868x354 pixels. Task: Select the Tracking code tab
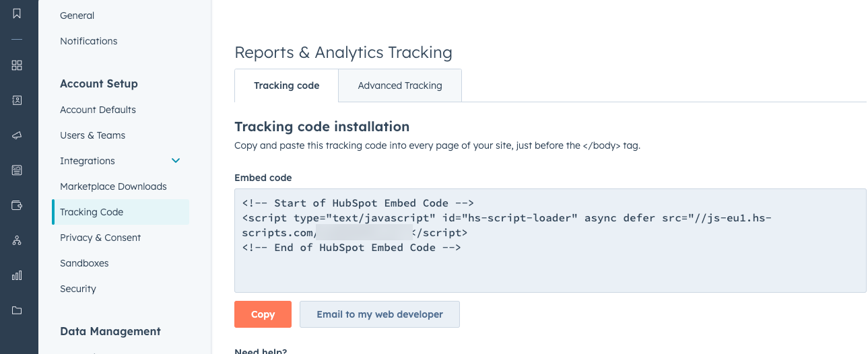pos(286,85)
